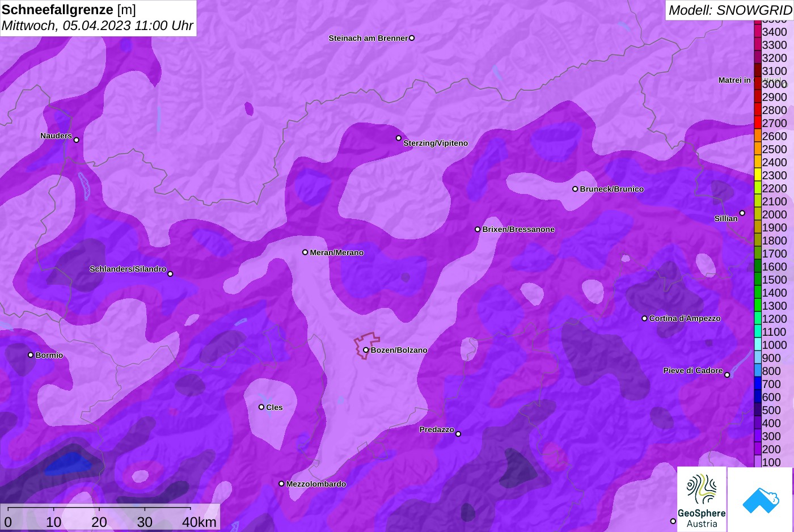Viewport: 794px width, 532px height.
Task: Select the Pieve di Cadore map marker dot
Action: coord(727,375)
